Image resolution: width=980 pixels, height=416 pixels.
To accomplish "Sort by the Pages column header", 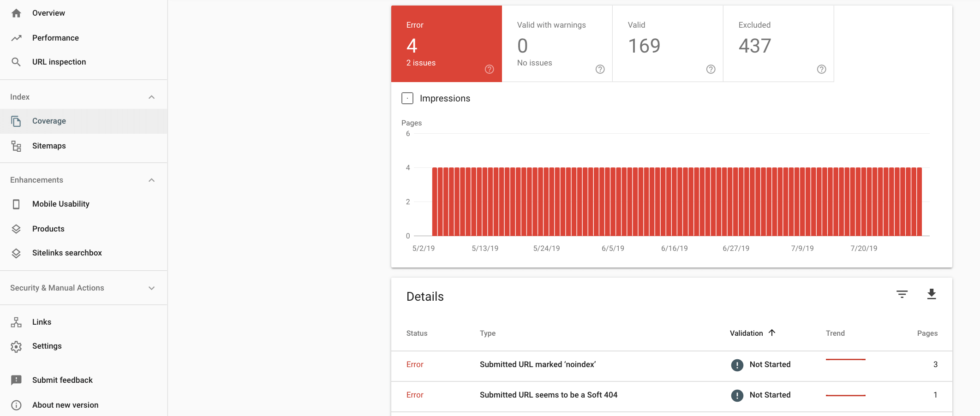I will pos(927,333).
